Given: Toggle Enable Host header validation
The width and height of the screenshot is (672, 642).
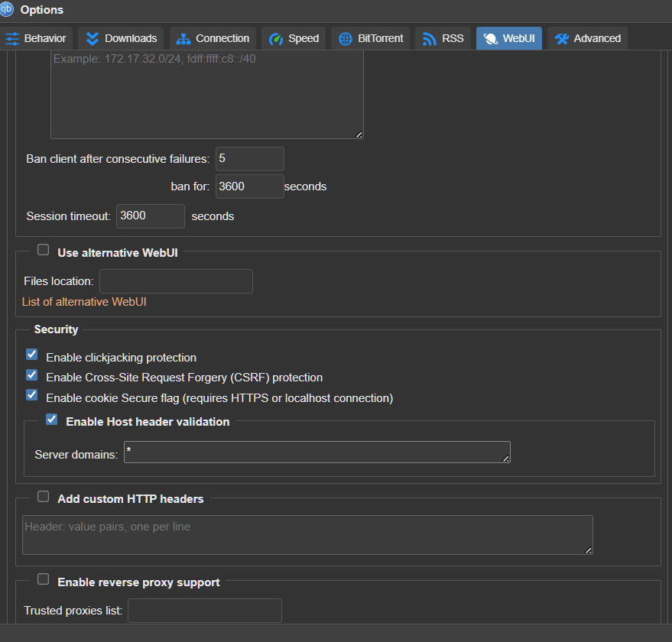Looking at the screenshot, I should coord(52,420).
